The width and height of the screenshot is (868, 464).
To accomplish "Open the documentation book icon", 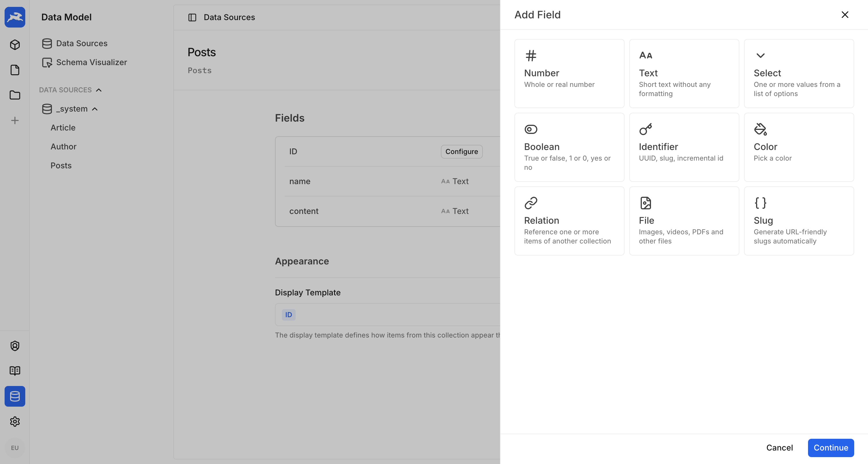I will pos(15,371).
